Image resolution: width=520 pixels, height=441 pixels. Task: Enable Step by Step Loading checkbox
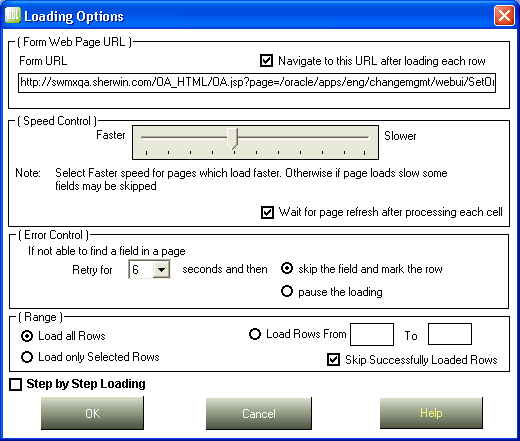point(16,384)
